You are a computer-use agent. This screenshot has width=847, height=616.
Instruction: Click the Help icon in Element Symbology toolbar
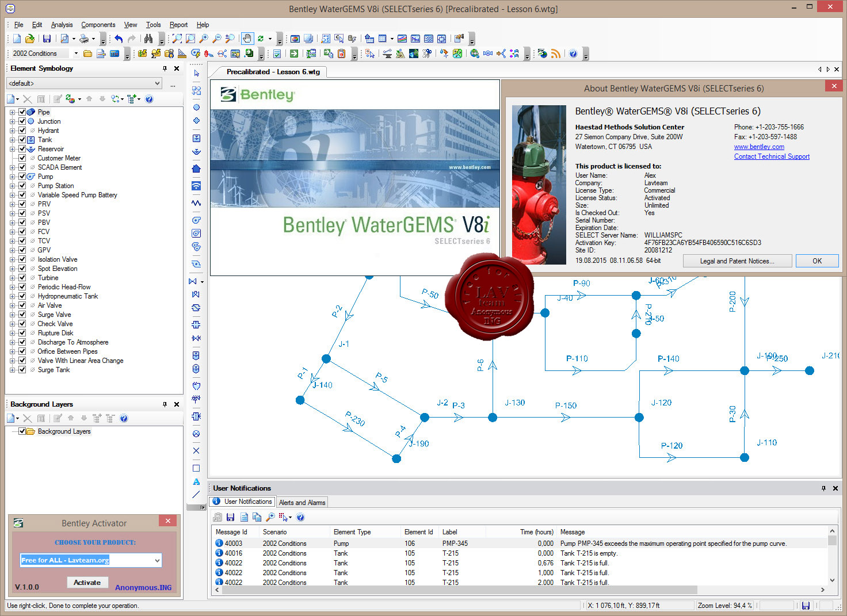[x=149, y=99]
